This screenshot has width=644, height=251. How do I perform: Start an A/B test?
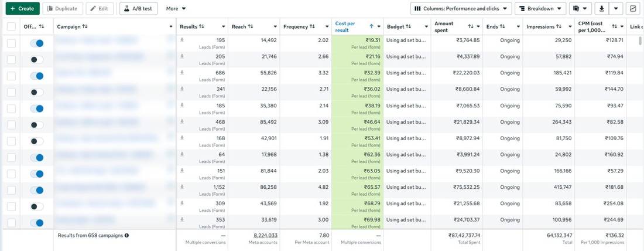click(138, 8)
